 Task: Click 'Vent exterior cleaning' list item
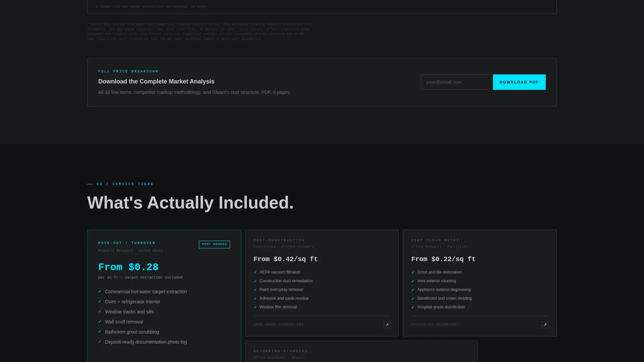tap(437, 281)
